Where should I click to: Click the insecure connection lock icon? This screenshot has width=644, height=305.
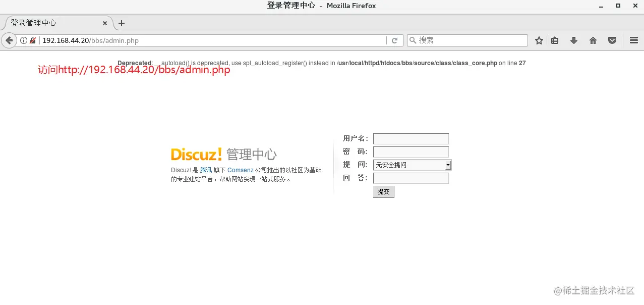33,40
